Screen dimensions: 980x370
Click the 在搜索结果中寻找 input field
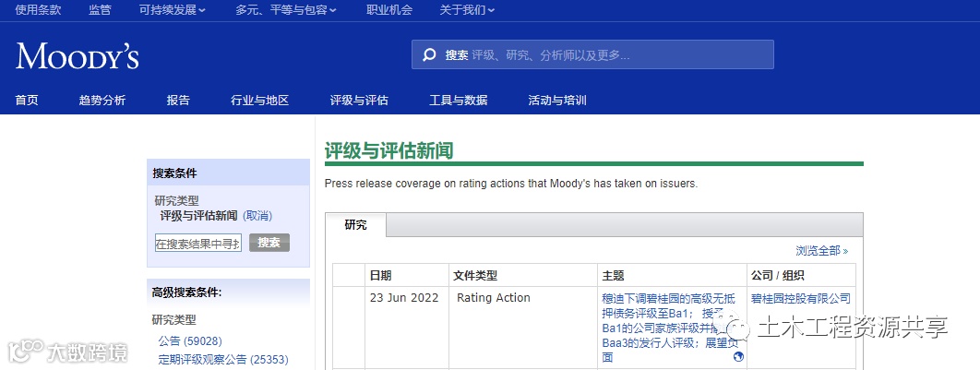coord(198,243)
